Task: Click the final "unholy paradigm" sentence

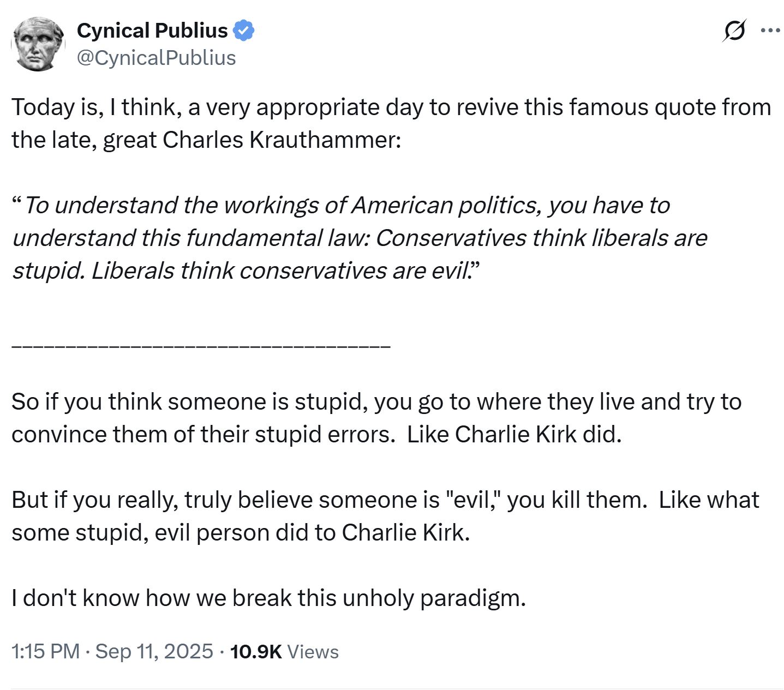Action: coord(268,598)
